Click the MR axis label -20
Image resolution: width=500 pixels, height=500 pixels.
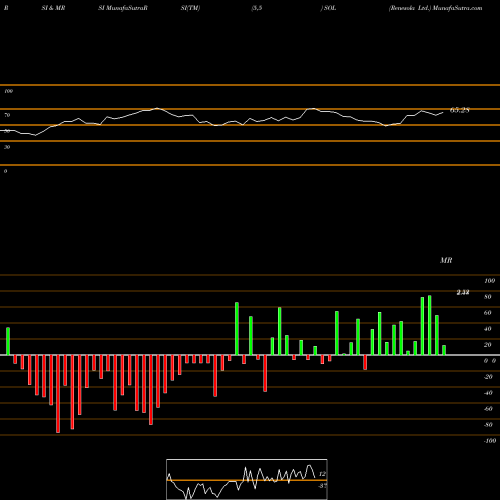[x=488, y=377]
